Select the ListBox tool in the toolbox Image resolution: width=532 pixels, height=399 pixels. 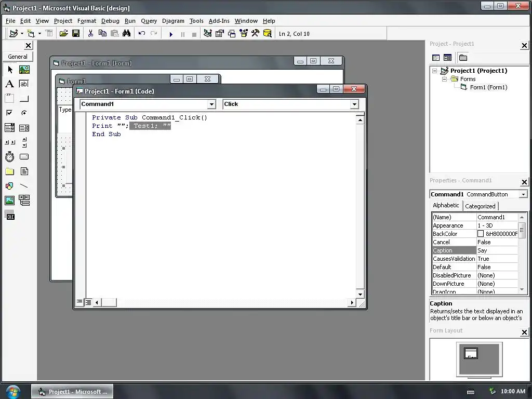(x=24, y=128)
